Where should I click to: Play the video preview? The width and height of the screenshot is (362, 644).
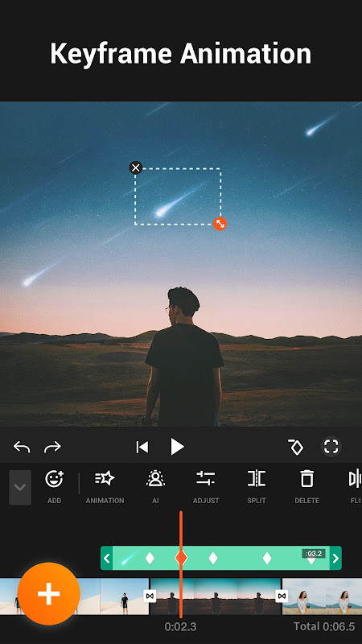(177, 447)
